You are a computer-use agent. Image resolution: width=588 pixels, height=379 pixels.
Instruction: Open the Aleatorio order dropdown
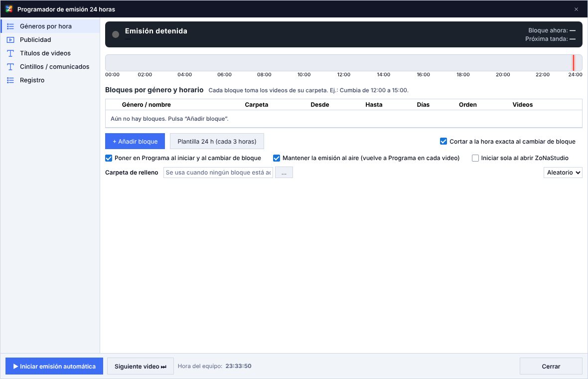(563, 173)
